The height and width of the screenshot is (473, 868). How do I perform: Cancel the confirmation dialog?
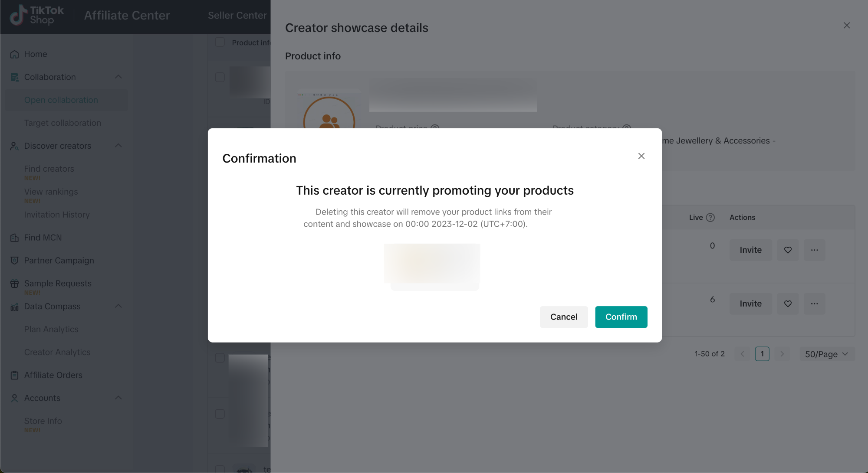[563, 317]
